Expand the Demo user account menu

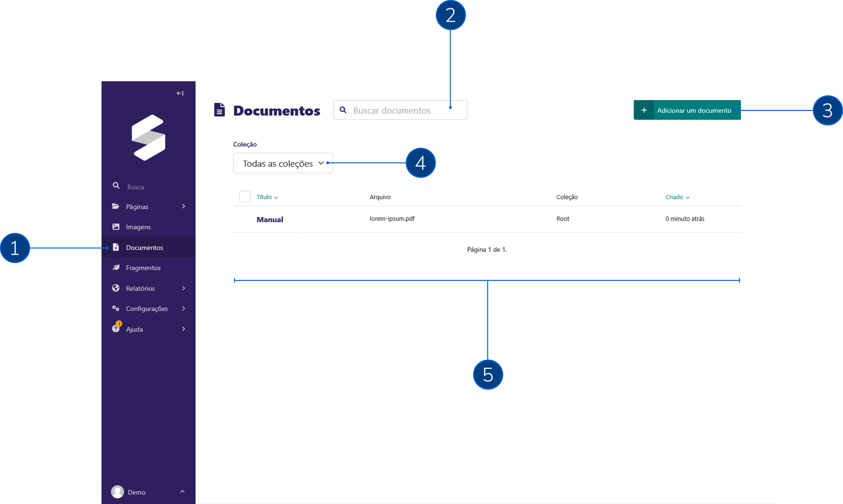pos(182,491)
